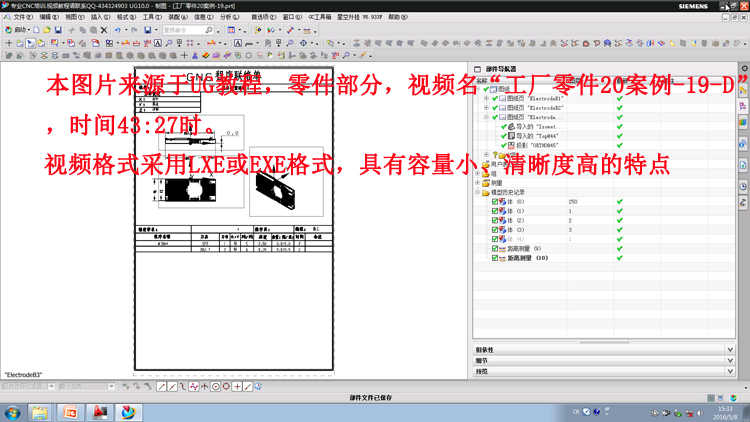
Task: Click the 启动 (Start) button in toolbar
Action: pos(17,30)
